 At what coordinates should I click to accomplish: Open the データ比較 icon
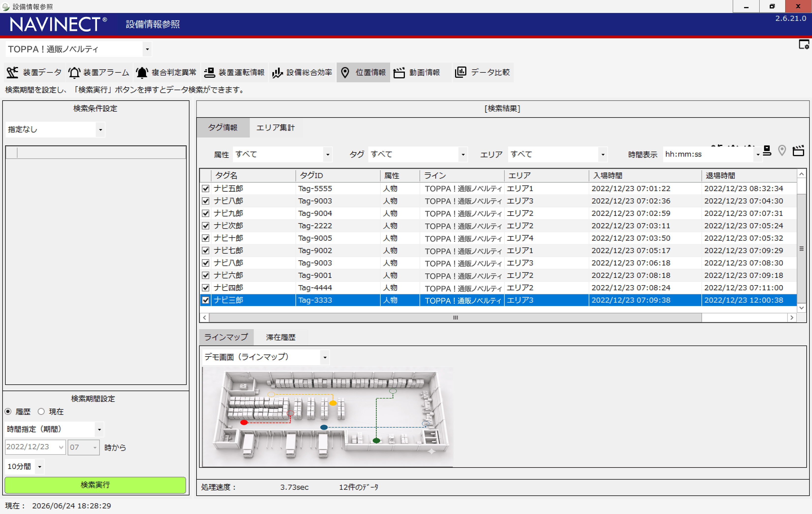460,72
